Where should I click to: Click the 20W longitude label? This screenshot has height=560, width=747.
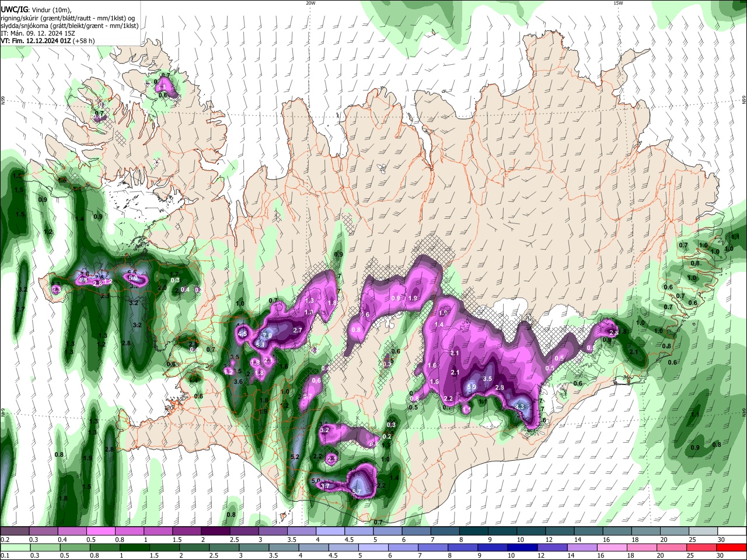pyautogui.click(x=310, y=3)
